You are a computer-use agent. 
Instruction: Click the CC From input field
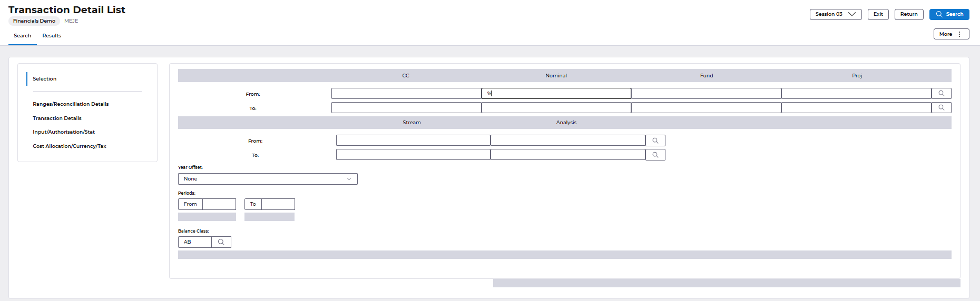[406, 94]
